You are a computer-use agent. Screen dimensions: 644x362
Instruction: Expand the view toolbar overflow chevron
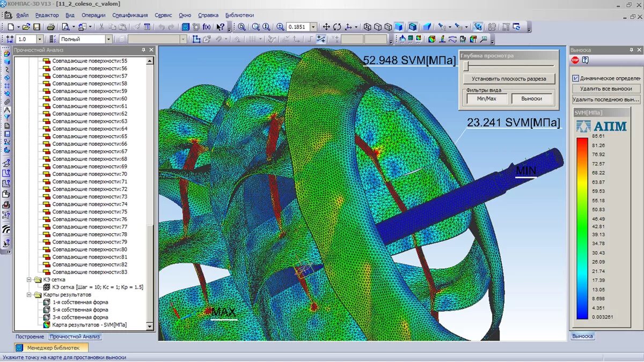[x=529, y=31]
